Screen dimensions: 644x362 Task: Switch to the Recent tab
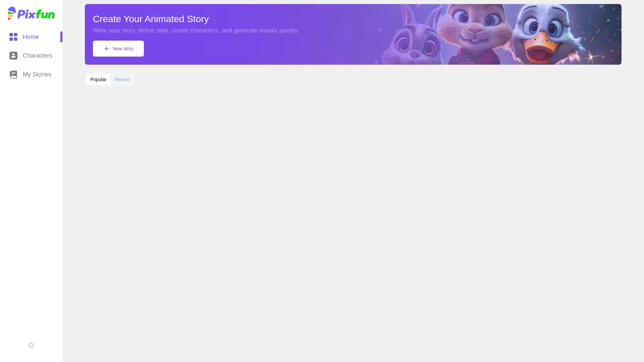(x=122, y=79)
